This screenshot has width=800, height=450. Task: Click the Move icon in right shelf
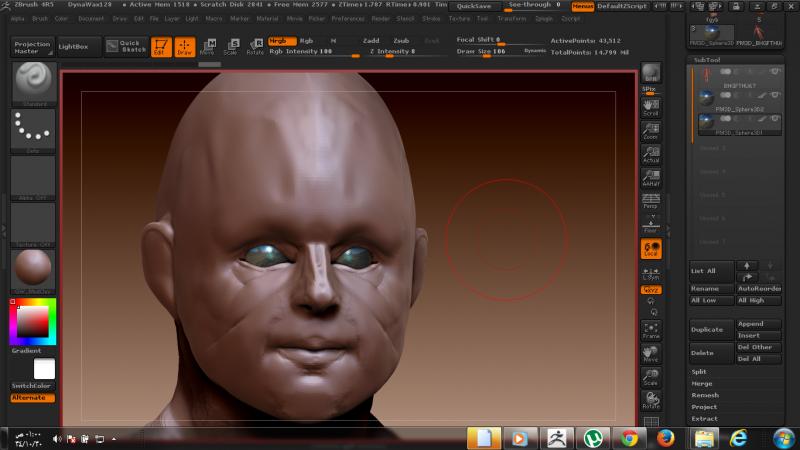point(651,354)
